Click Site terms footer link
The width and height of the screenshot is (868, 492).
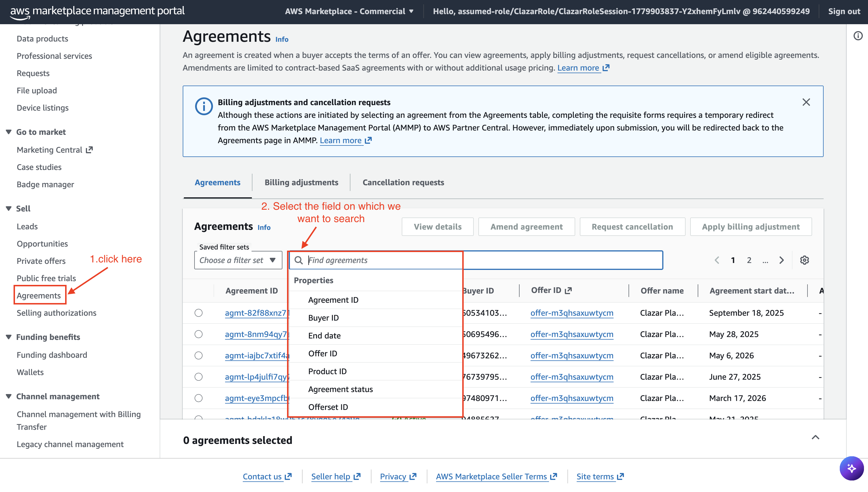point(600,476)
